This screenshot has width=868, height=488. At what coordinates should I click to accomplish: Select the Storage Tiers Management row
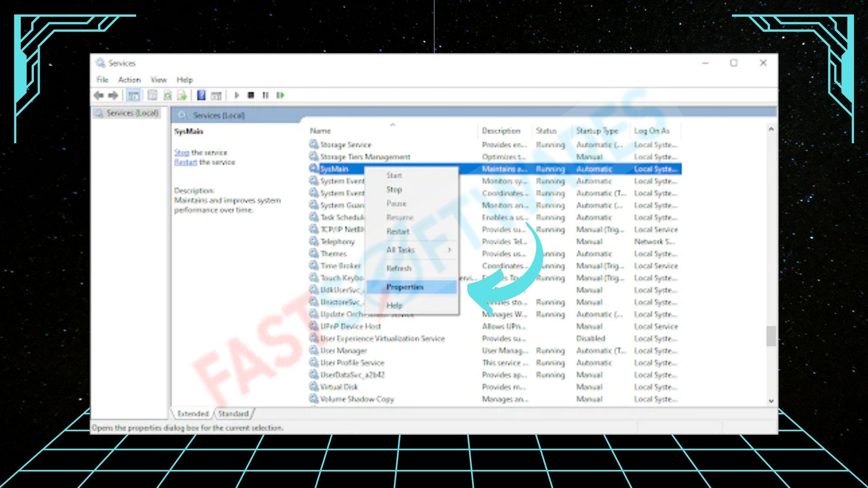495,156
